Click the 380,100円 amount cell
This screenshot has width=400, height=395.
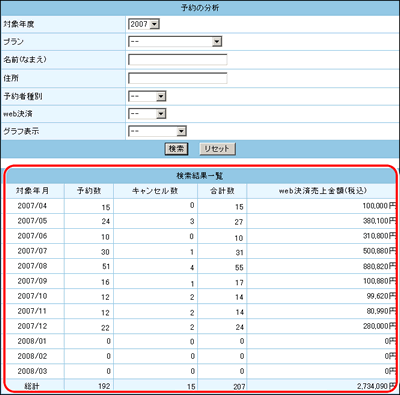(379, 221)
